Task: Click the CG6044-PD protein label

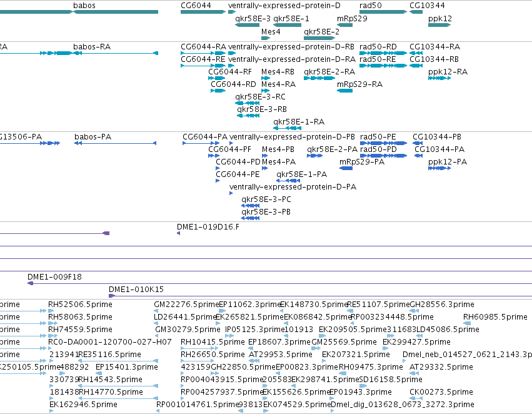Action: pyautogui.click(x=238, y=162)
